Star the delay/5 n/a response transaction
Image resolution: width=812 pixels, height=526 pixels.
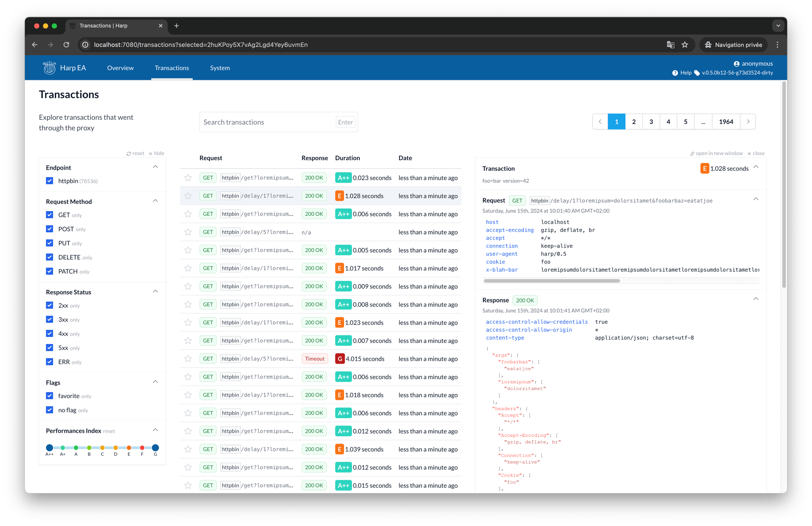(188, 232)
